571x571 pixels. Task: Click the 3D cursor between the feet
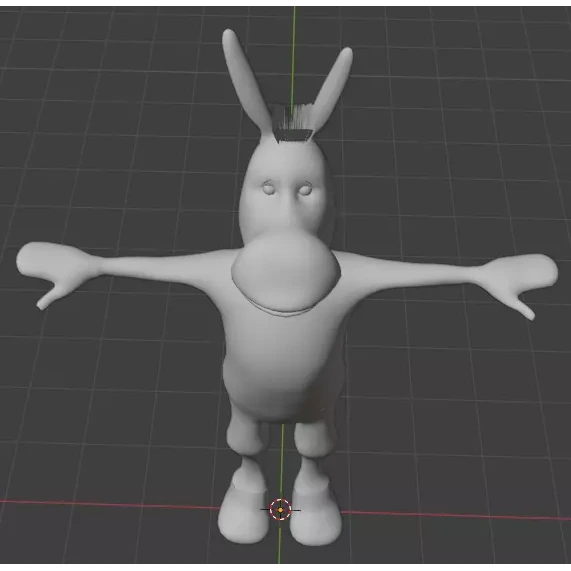point(280,510)
